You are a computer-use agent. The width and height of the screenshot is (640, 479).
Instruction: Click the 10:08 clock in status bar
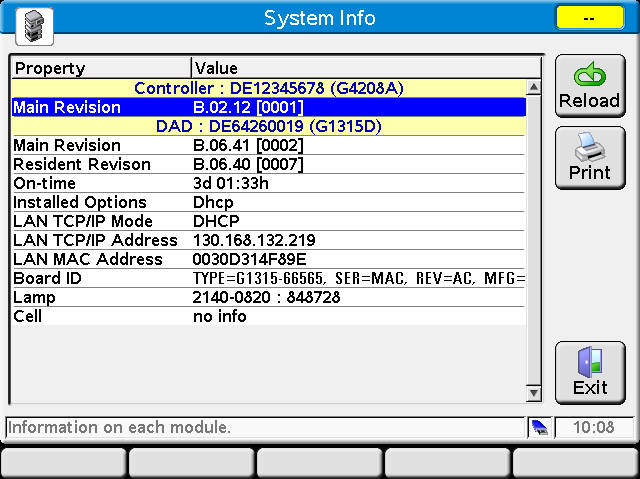[594, 428]
